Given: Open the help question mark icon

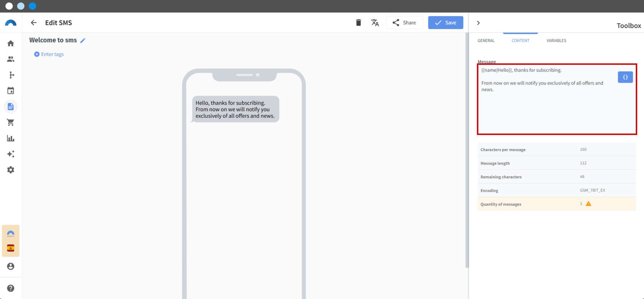Looking at the screenshot, I should point(11,288).
